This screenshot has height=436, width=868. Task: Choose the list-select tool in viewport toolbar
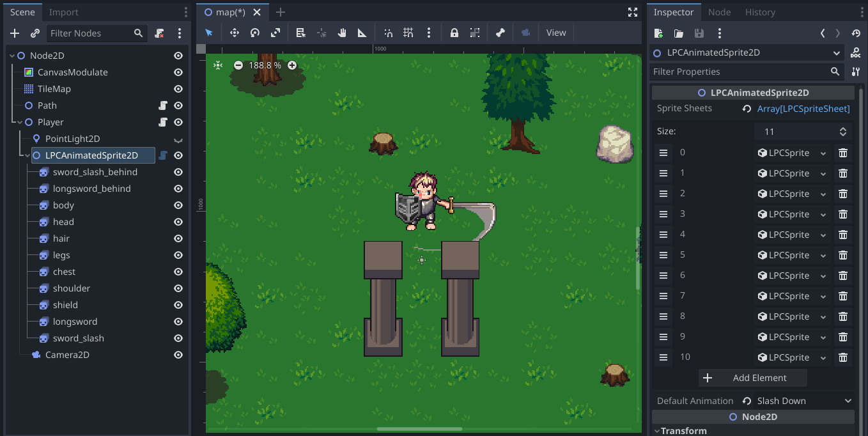[301, 33]
